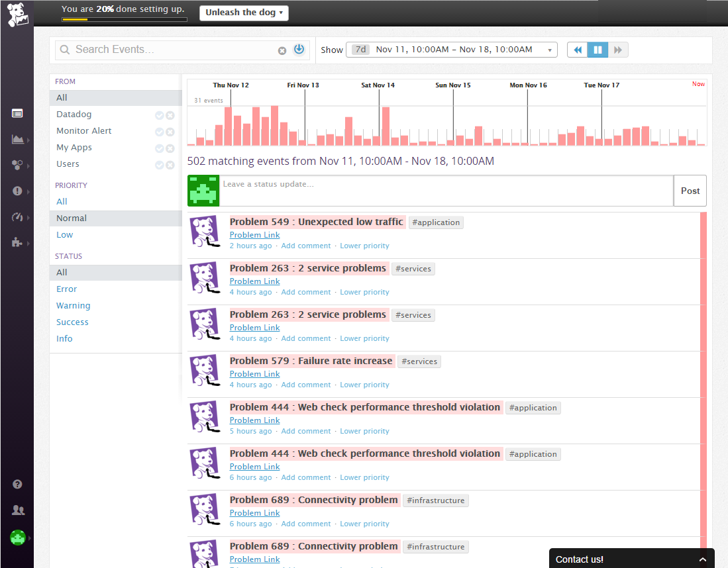The height and width of the screenshot is (568, 728).
Task: Open the Team people icon in sidebar
Action: (17, 510)
